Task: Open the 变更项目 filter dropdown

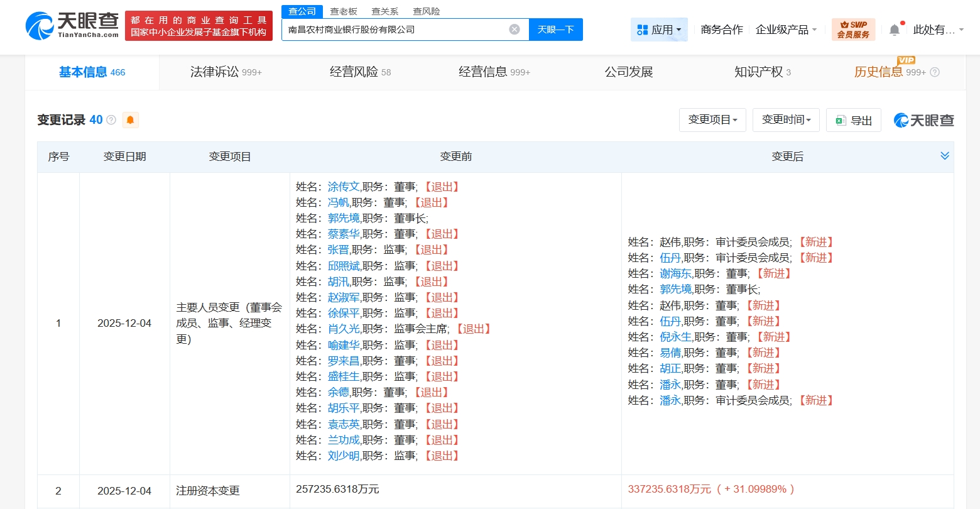Action: click(712, 120)
